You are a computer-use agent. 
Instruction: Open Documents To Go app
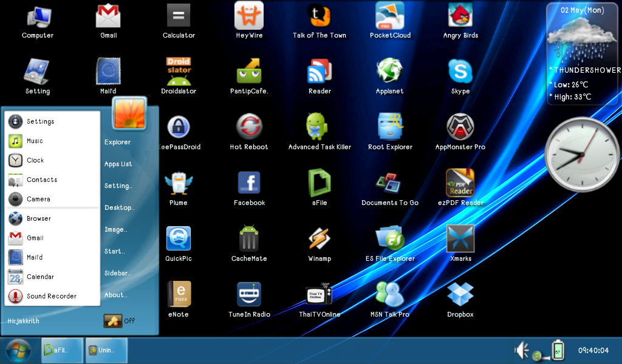pos(389,183)
